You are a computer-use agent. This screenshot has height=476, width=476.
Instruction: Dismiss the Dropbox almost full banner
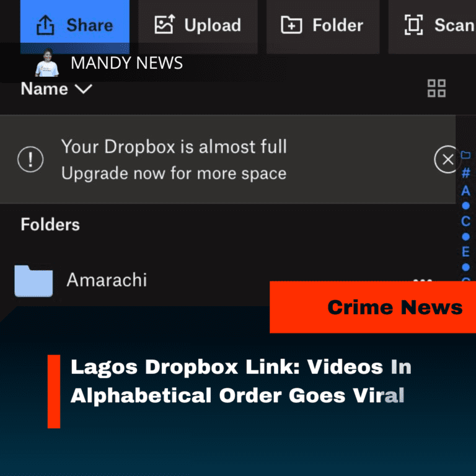coord(447,159)
